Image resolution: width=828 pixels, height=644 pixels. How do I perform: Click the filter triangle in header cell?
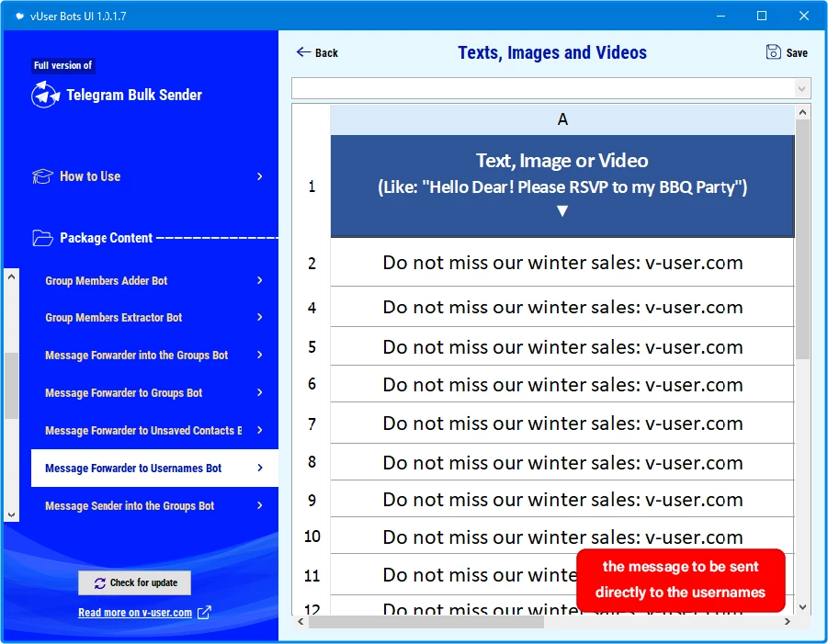[x=562, y=211]
